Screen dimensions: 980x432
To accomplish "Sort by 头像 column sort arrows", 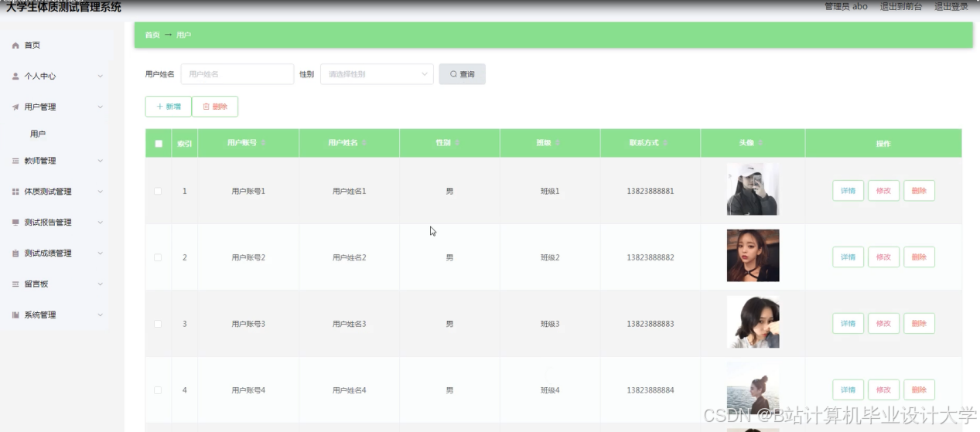I will click(760, 143).
